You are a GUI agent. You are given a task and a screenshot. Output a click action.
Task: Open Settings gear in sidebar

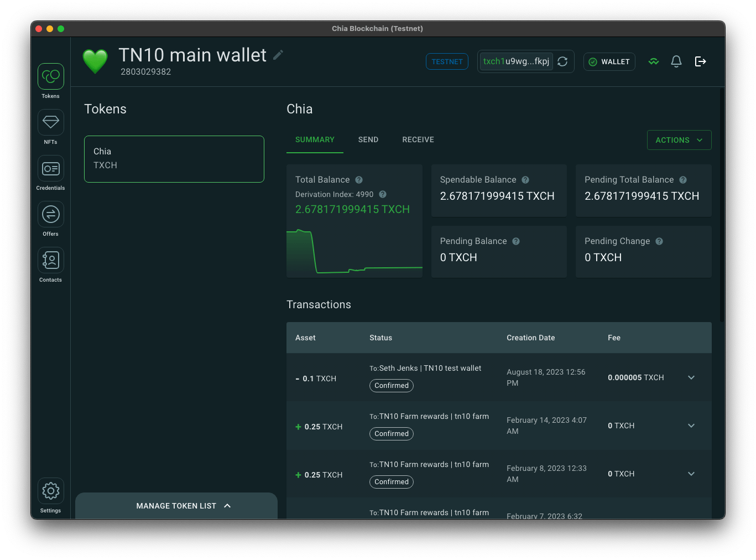pos(51,491)
